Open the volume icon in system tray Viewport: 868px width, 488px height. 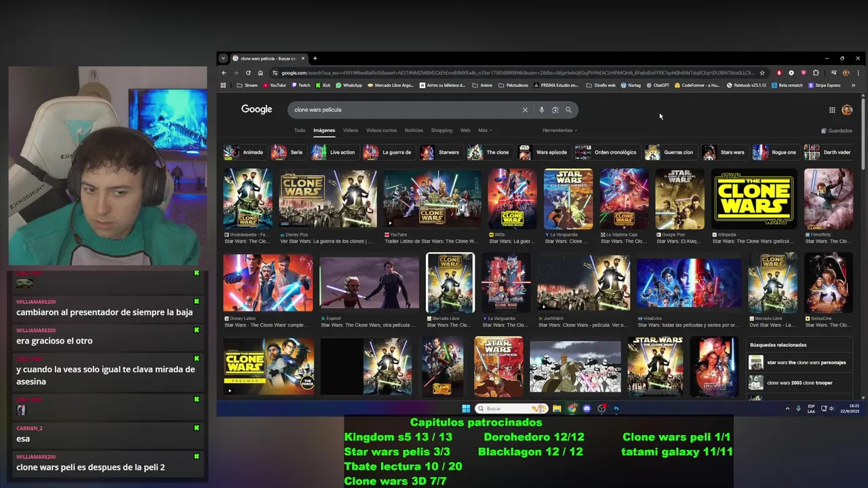click(831, 409)
